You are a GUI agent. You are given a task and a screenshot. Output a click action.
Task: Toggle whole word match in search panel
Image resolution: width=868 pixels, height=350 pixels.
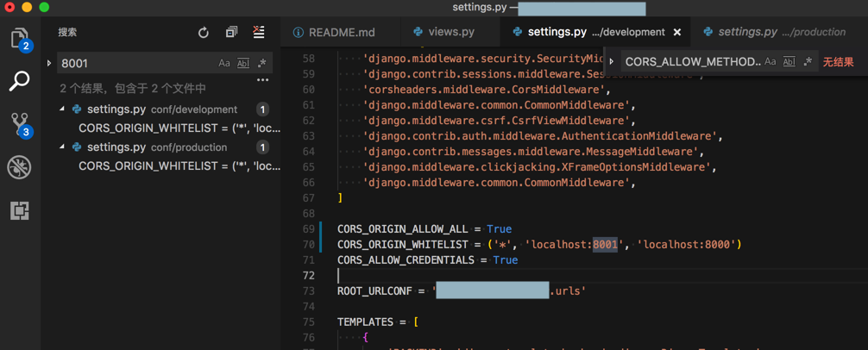coord(243,63)
